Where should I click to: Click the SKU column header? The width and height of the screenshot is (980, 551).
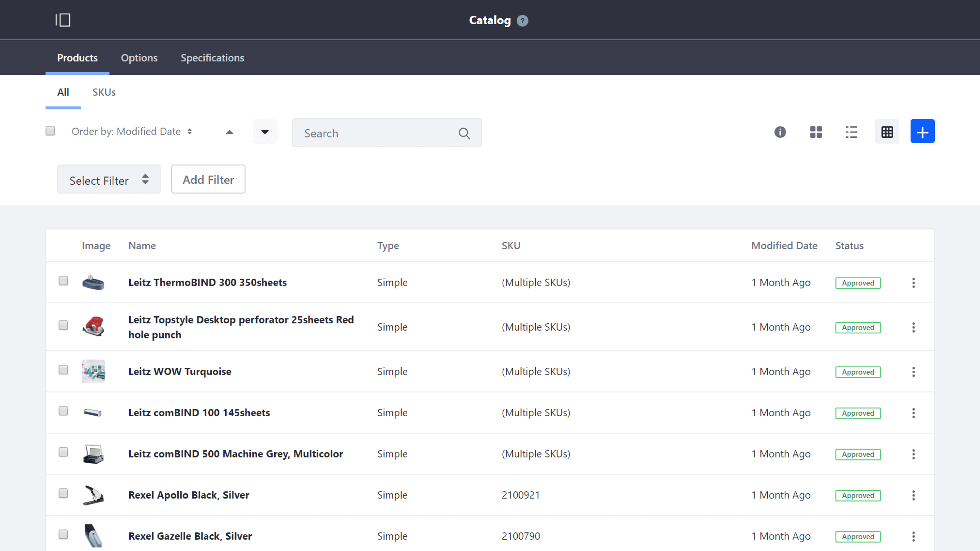[x=510, y=246]
